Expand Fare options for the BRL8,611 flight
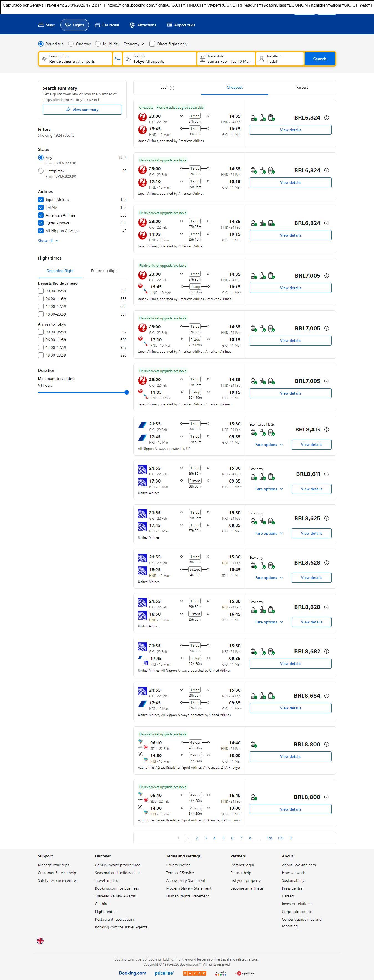Image resolution: width=374 pixels, height=980 pixels. click(269, 489)
